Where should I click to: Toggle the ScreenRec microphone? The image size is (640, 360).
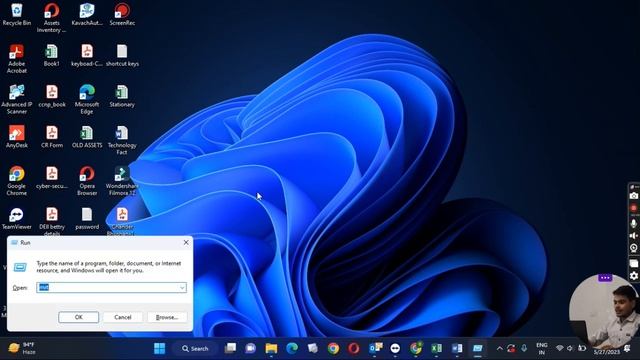click(633, 223)
